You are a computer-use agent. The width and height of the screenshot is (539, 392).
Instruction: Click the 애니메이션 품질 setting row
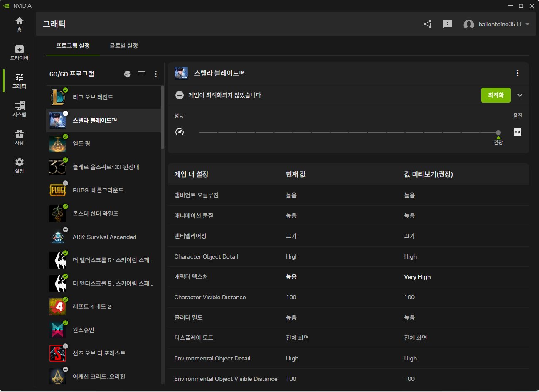(x=348, y=216)
